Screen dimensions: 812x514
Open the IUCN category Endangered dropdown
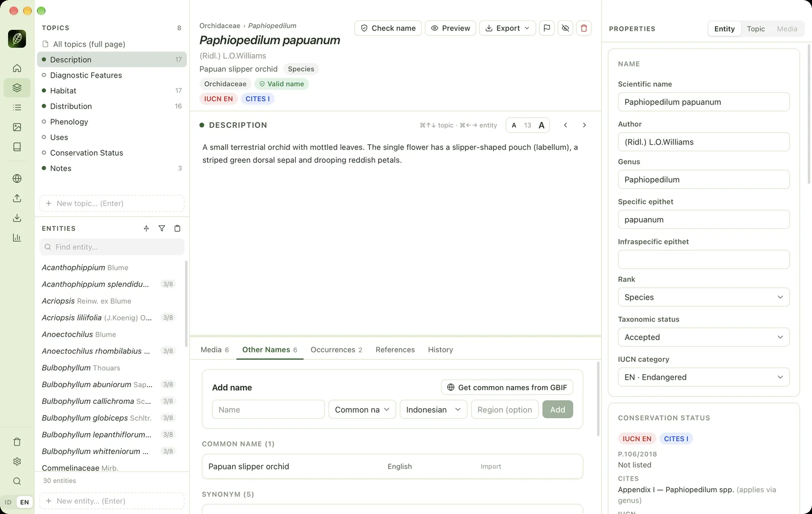coord(703,378)
